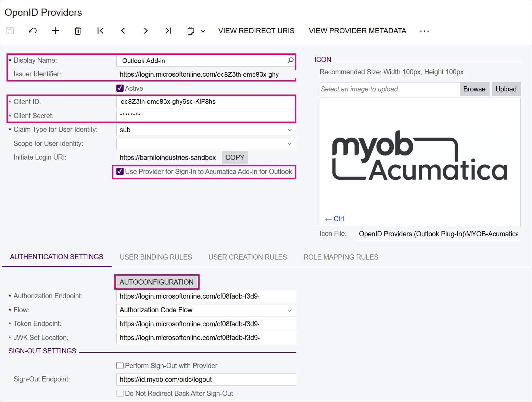Navigate to the previous record
This screenshot has width=532, height=402.
pyautogui.click(x=123, y=31)
